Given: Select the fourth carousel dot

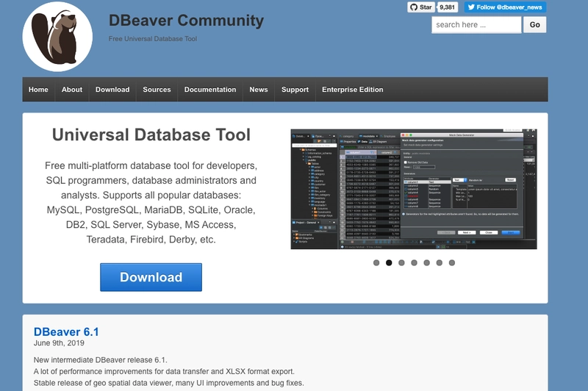Looking at the screenshot, I should [414, 263].
